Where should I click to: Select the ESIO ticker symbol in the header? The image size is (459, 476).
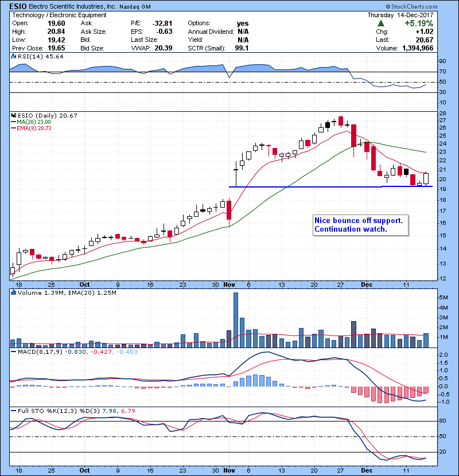click(x=18, y=6)
